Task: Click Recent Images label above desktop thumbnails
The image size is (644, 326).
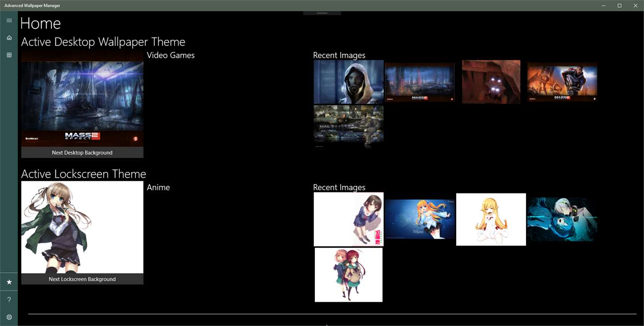Action: (339, 56)
